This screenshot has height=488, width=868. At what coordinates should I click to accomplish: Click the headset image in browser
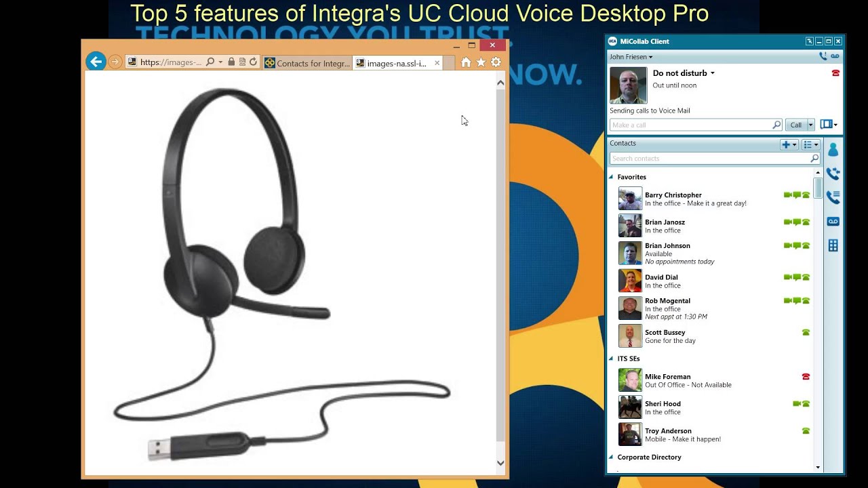tap(281, 274)
